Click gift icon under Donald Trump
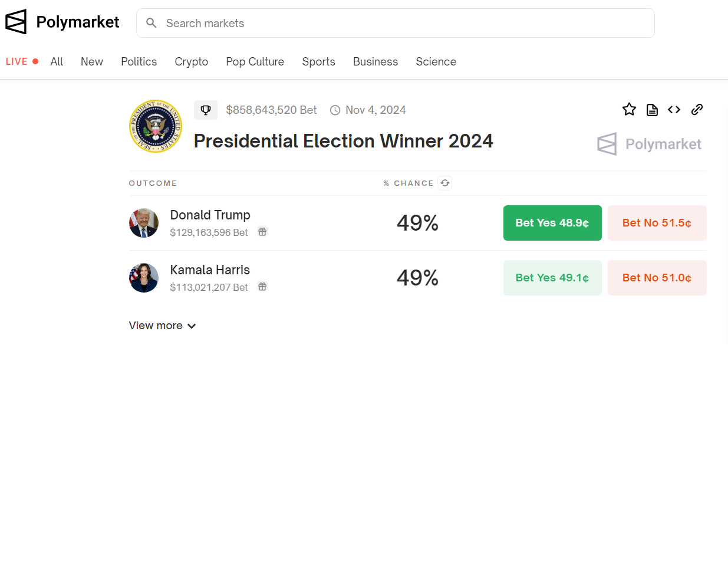Viewport: 728px width, 581px height. [262, 232]
